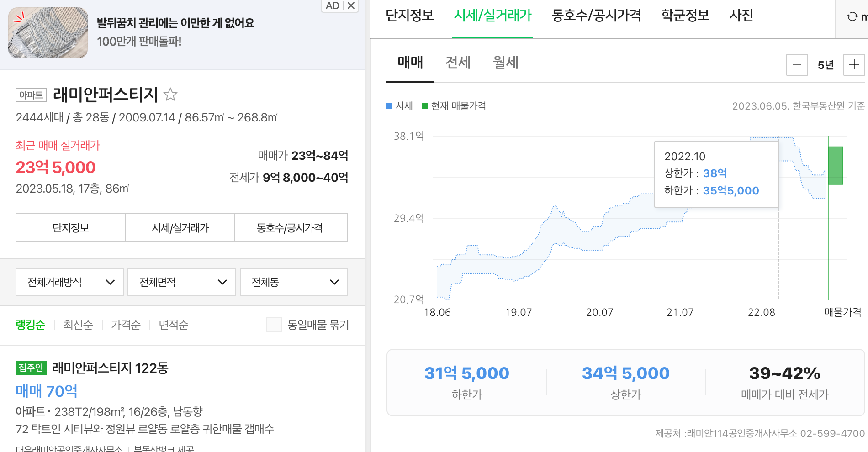Close the ad banner with the X
The image size is (868, 452).
[x=351, y=5]
